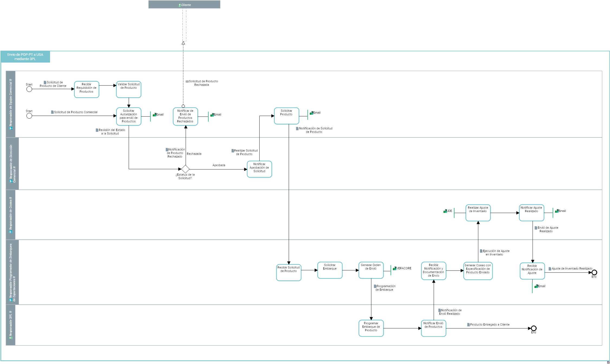Click the pool title Envío de POP-PT a USA

click(25, 57)
